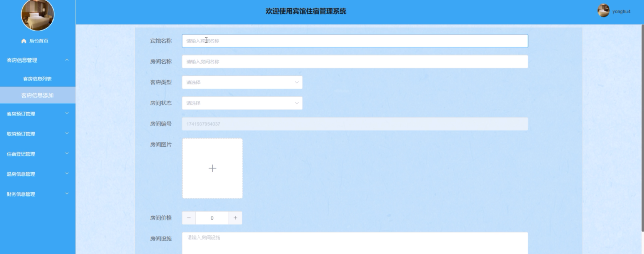
Task: Open the 客房类型 dropdown
Action: pyautogui.click(x=242, y=82)
